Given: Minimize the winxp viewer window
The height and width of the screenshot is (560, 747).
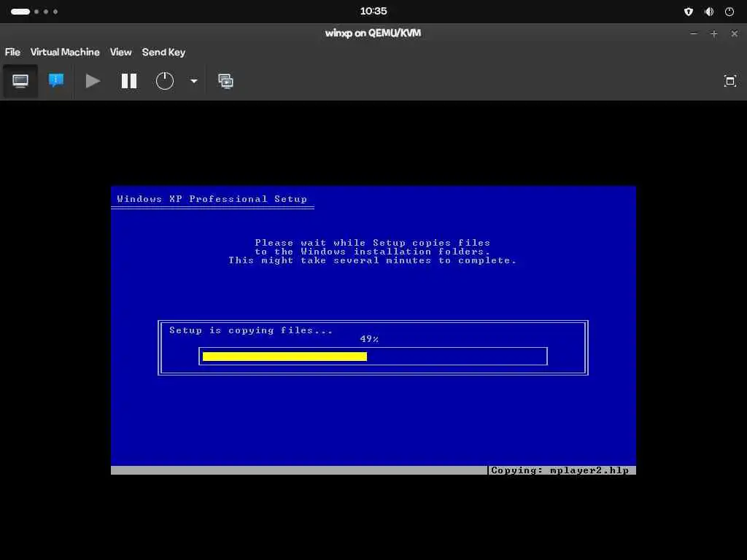Looking at the screenshot, I should coord(694,34).
